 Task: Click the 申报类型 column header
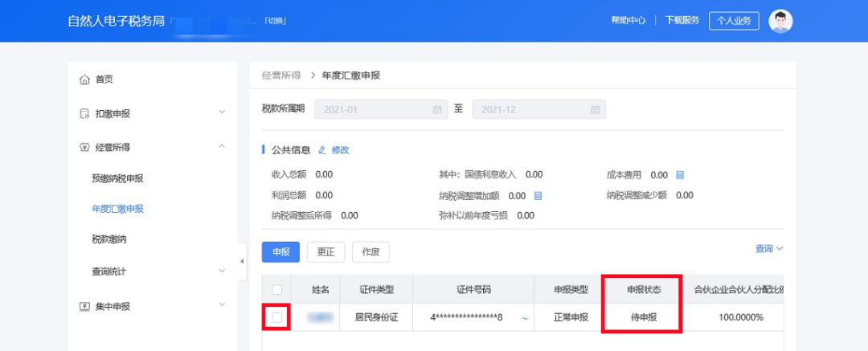tap(571, 289)
